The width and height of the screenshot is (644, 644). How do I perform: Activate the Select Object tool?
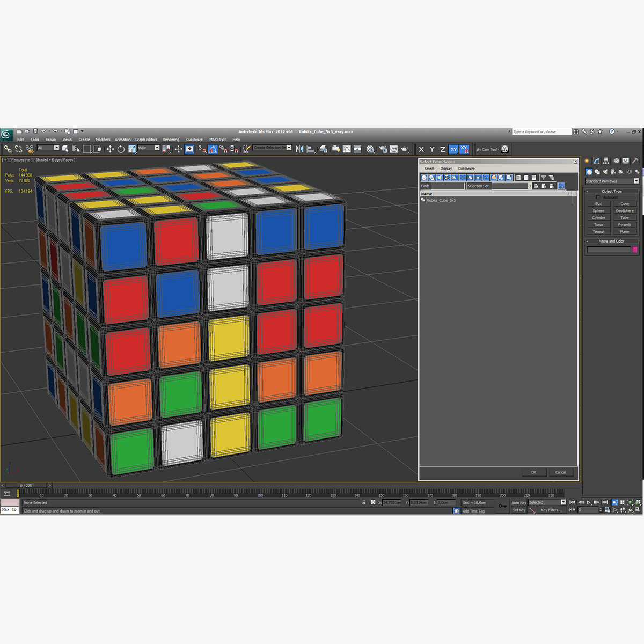click(x=65, y=149)
